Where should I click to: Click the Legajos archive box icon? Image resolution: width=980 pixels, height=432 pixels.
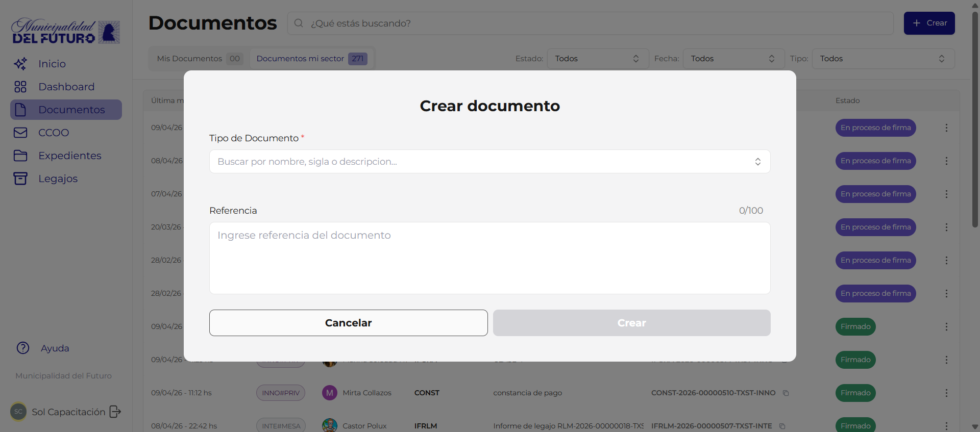[20, 179]
